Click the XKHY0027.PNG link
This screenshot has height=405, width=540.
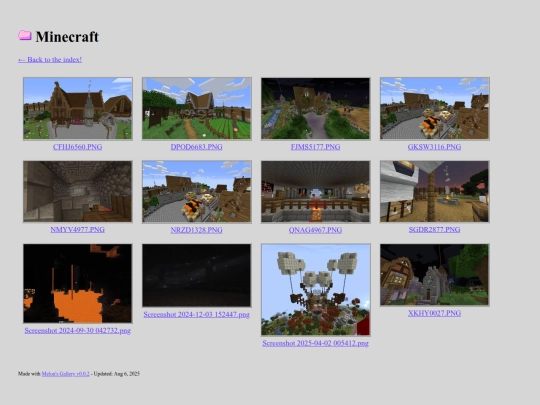coord(434,313)
